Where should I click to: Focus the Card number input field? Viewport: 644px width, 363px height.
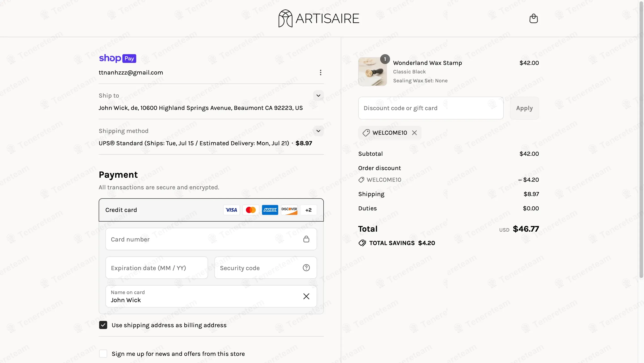click(211, 239)
